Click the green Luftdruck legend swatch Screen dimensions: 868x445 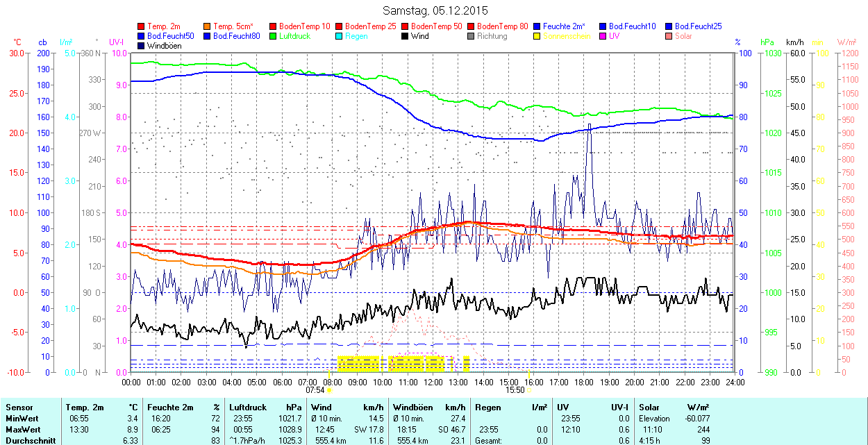tap(274, 36)
